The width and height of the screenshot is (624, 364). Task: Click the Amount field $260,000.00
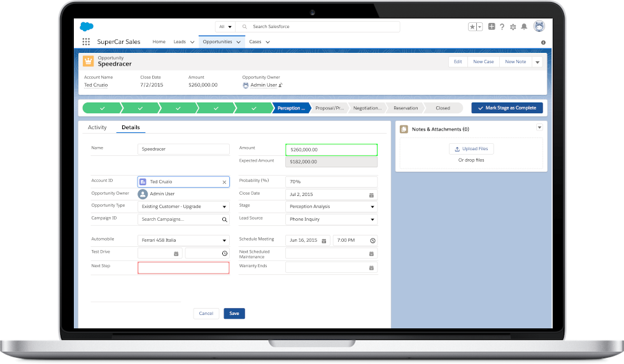point(331,150)
